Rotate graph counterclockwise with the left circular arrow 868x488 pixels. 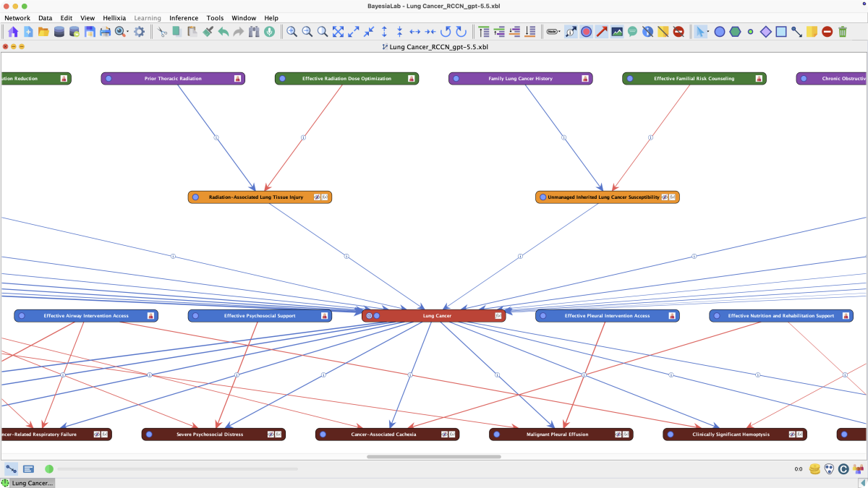tap(446, 32)
